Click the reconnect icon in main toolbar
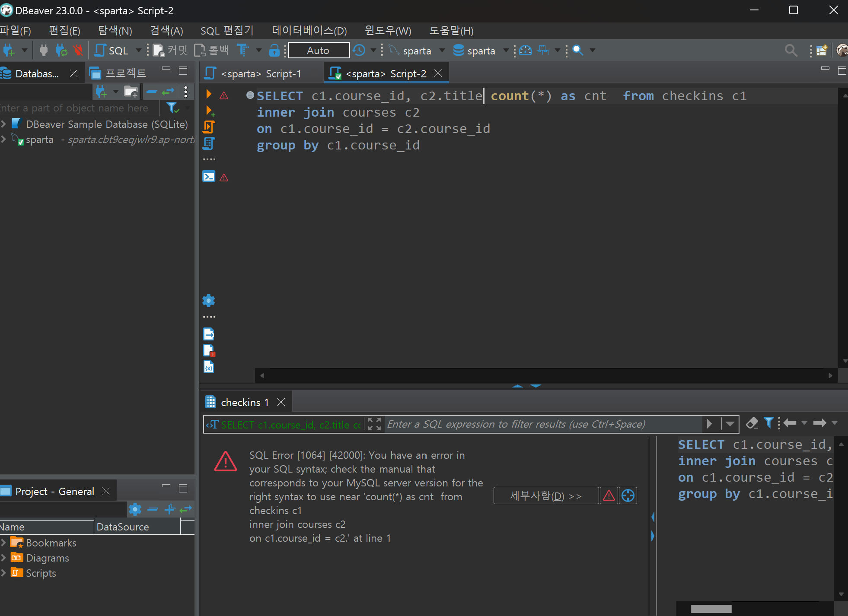 tap(61, 51)
